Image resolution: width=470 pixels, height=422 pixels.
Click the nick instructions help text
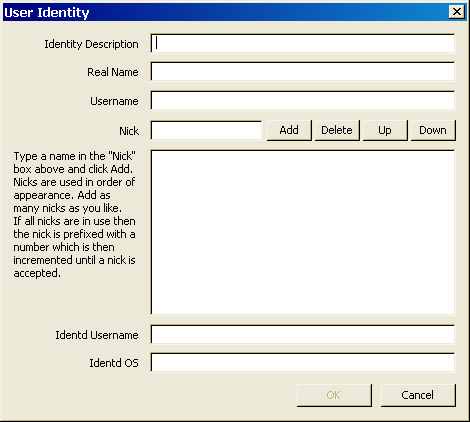click(x=74, y=215)
